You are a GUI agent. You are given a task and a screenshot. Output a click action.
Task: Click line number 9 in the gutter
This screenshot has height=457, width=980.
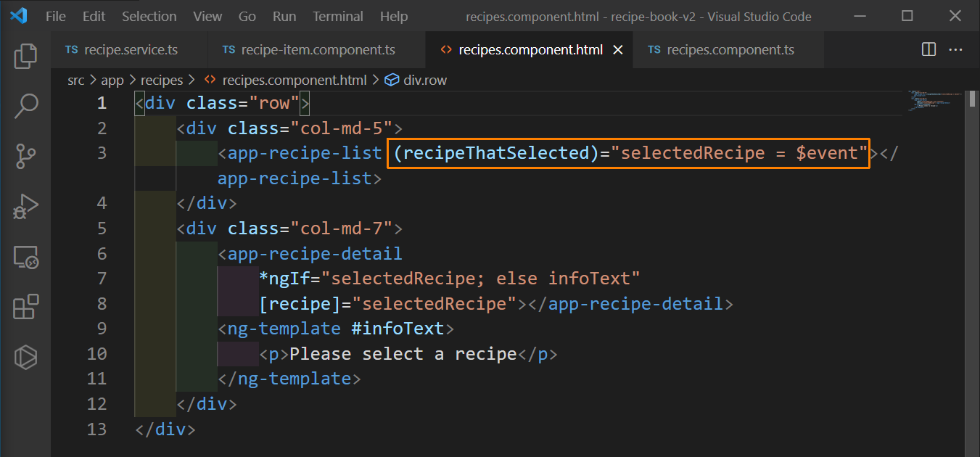(x=102, y=329)
